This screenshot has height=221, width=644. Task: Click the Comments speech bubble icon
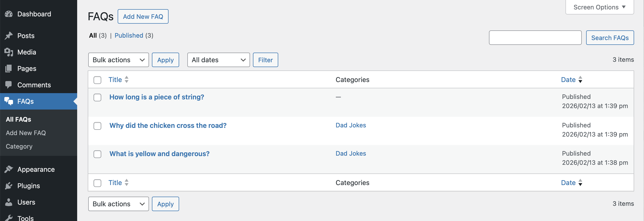9,85
